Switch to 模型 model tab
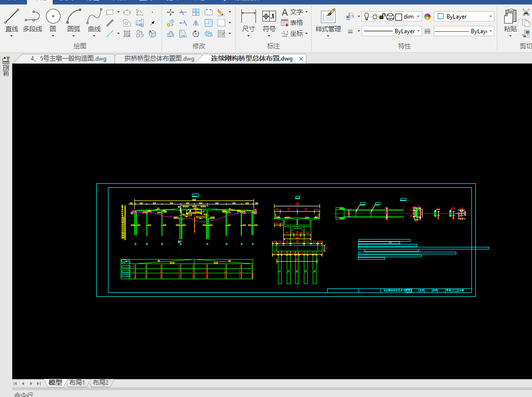 [x=55, y=383]
